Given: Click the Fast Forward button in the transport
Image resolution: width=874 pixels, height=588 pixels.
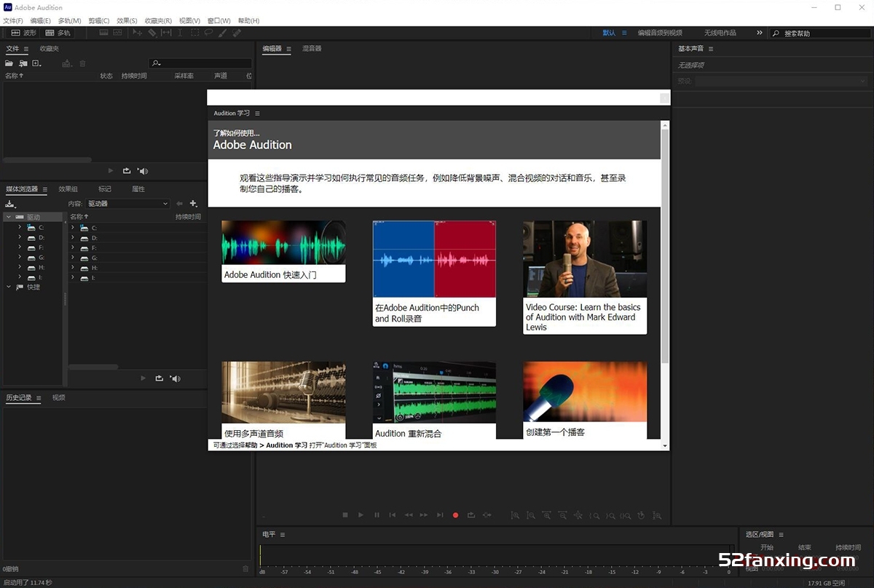Looking at the screenshot, I should coord(424,515).
